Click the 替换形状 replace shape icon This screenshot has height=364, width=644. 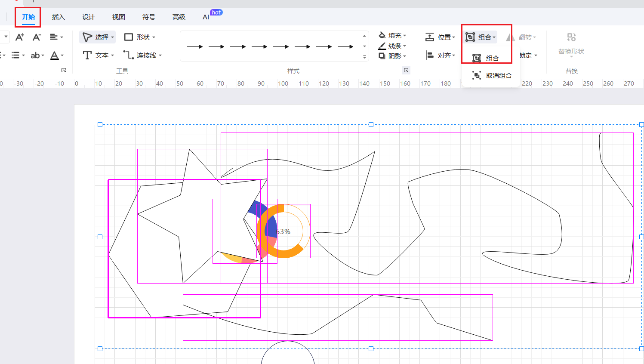coord(571,38)
